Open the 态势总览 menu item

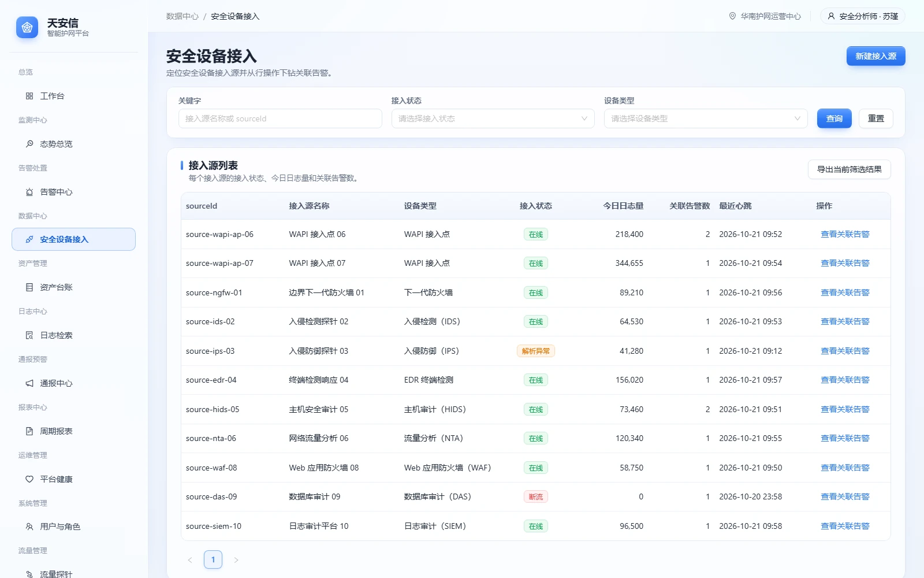tap(73, 144)
